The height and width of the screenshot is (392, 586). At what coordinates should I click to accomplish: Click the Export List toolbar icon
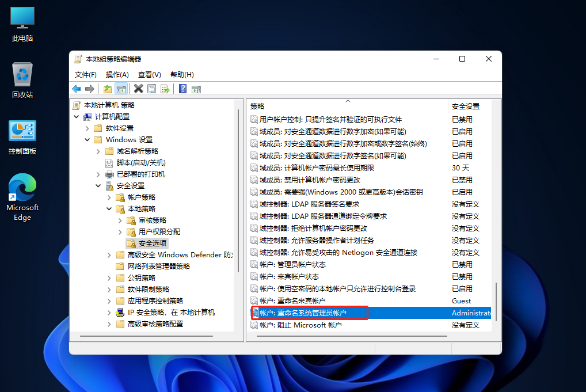pos(165,89)
